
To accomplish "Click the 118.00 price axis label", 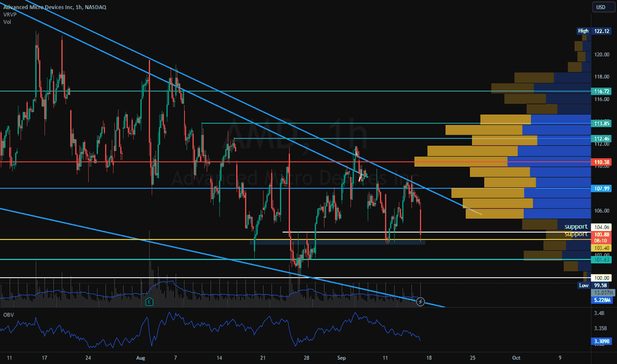I will [602, 77].
